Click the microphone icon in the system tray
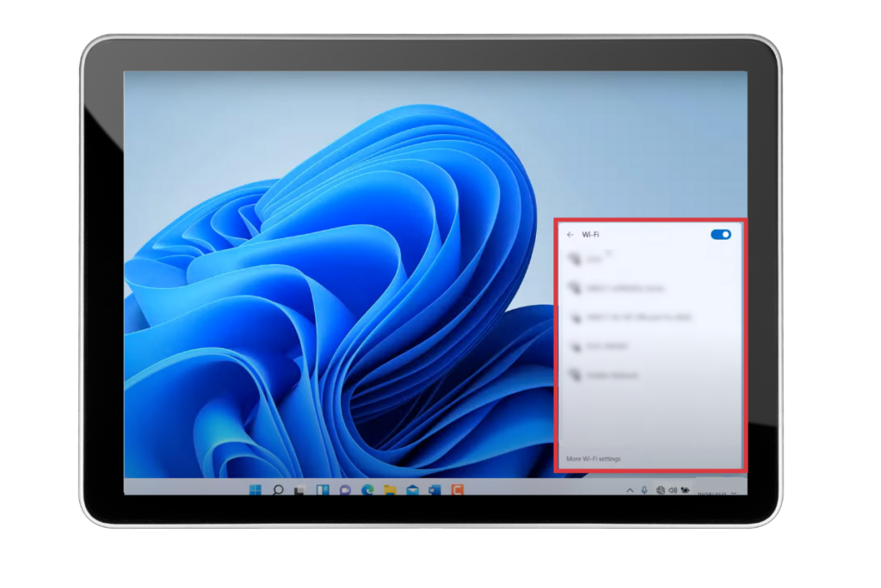 point(644,490)
